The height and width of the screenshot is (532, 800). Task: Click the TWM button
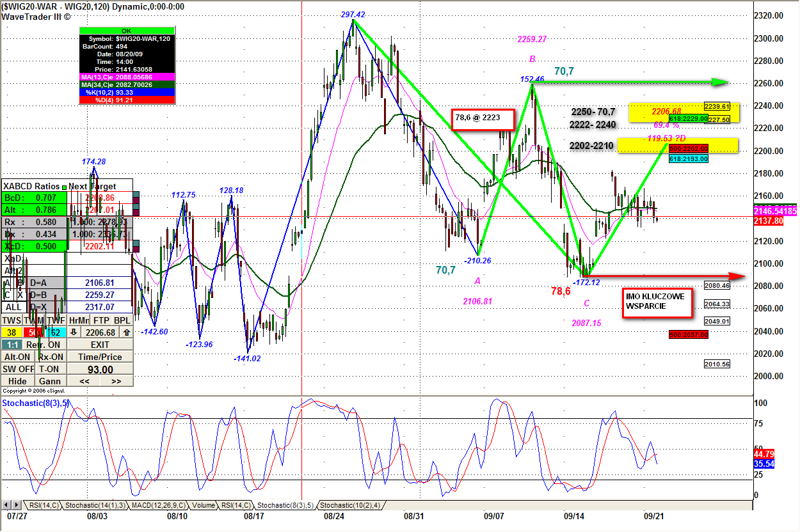(33, 320)
